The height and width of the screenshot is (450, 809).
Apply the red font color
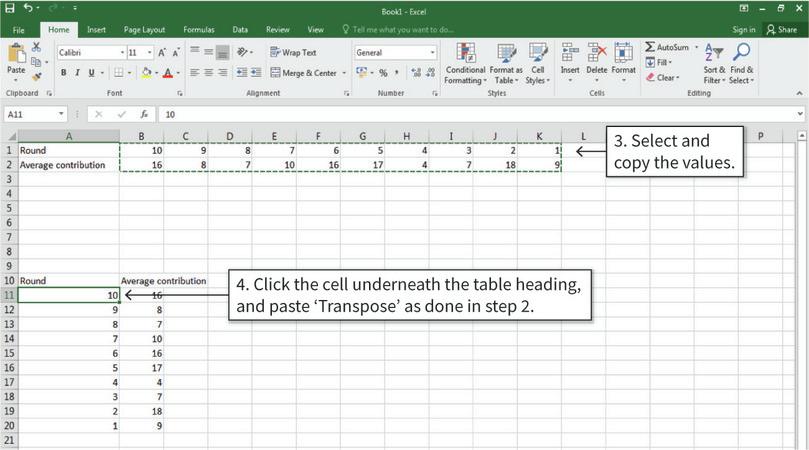pyautogui.click(x=168, y=73)
